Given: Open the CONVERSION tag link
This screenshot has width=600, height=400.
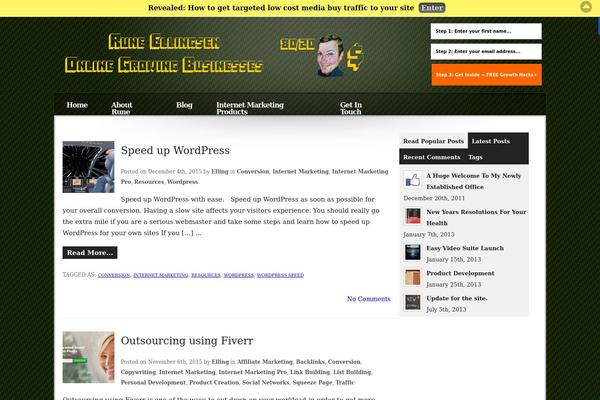Looking at the screenshot, I should tap(114, 275).
